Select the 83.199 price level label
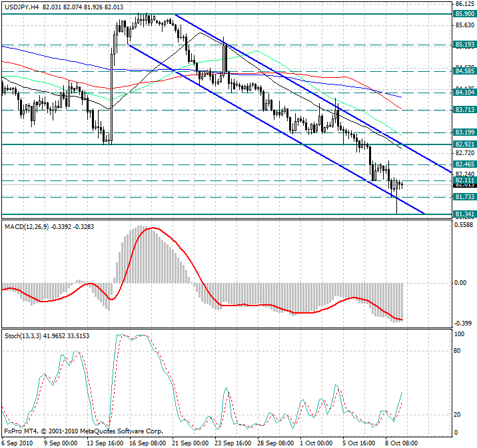Image resolution: width=477 pixels, height=448 pixels. [464, 132]
